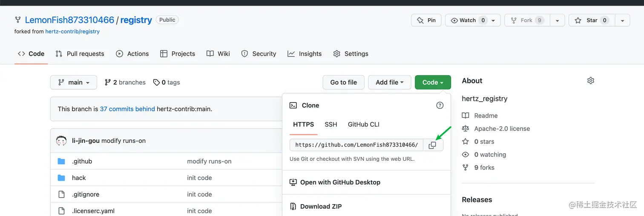
Task: Click init code commit for .gitignore
Action: coord(199,194)
